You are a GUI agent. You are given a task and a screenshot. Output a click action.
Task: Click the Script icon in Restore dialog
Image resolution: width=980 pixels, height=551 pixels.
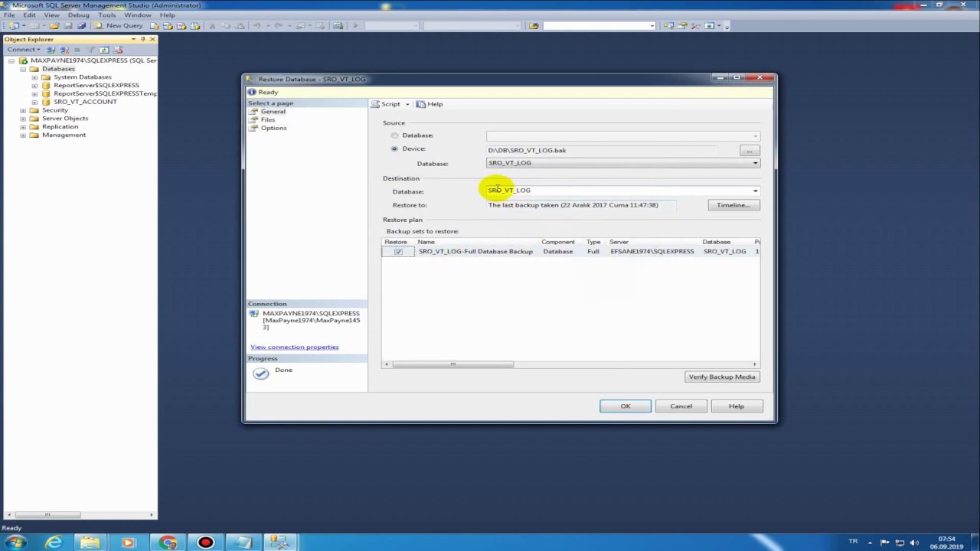(375, 104)
